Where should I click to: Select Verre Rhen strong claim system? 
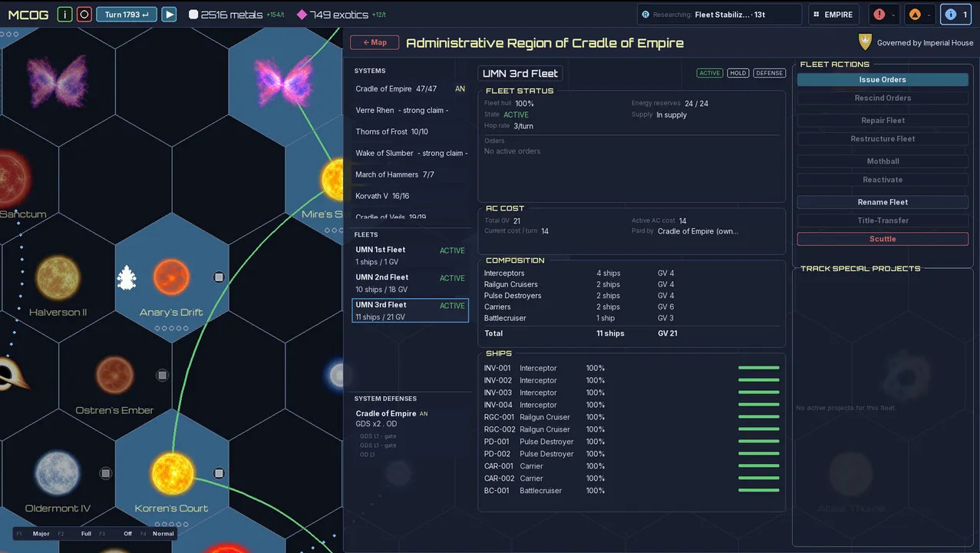click(411, 111)
